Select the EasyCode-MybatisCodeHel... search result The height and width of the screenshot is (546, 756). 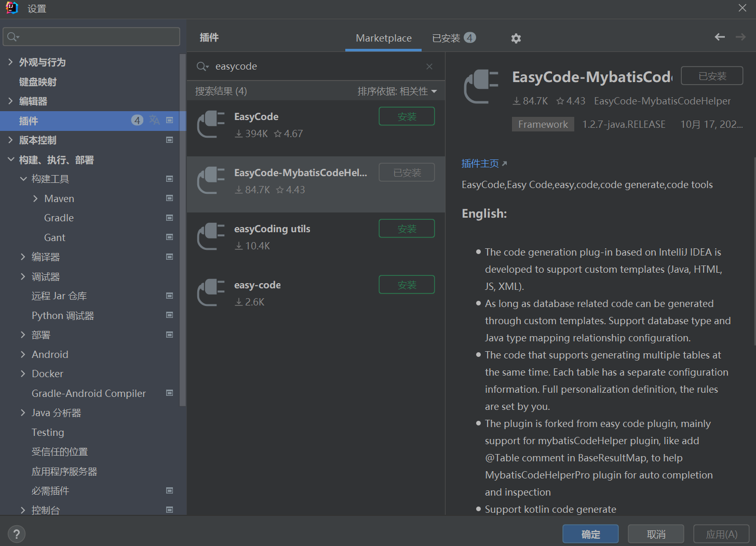(x=316, y=184)
